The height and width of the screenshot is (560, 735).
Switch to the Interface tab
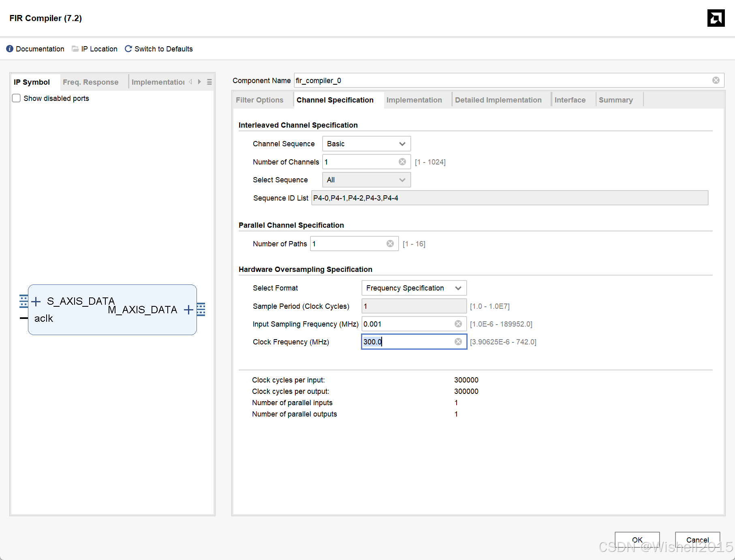(570, 100)
